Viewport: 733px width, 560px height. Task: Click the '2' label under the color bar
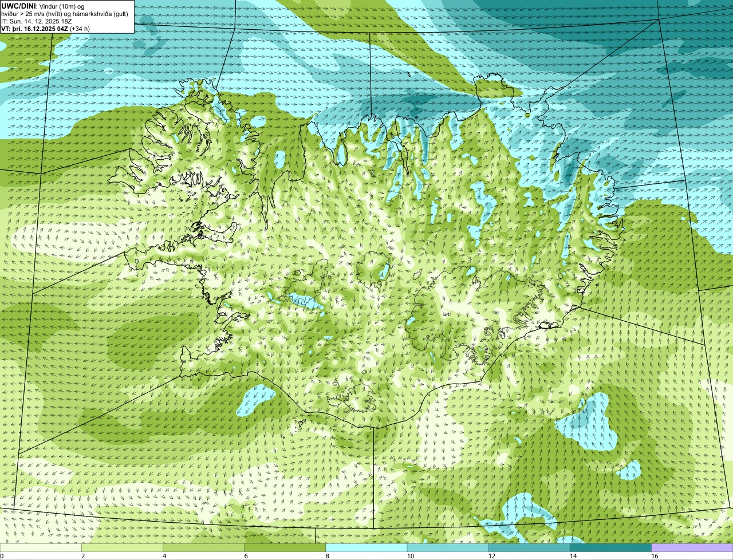click(83, 556)
